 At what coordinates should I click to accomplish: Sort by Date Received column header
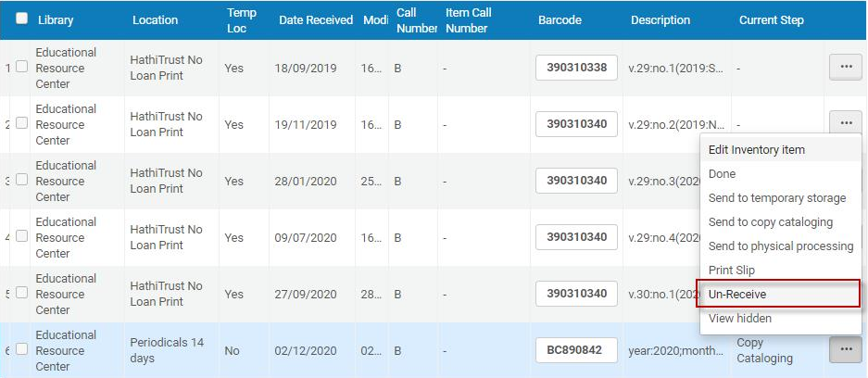316,20
